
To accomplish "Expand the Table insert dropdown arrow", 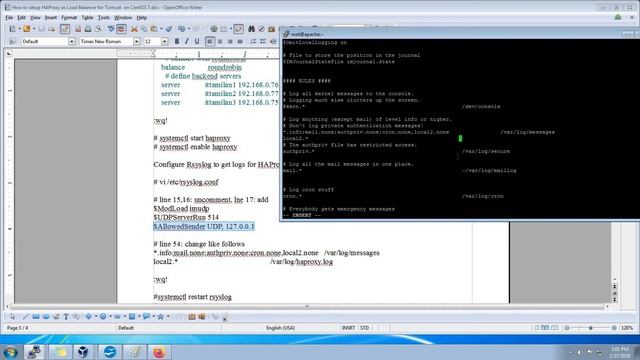I will coord(231,29).
